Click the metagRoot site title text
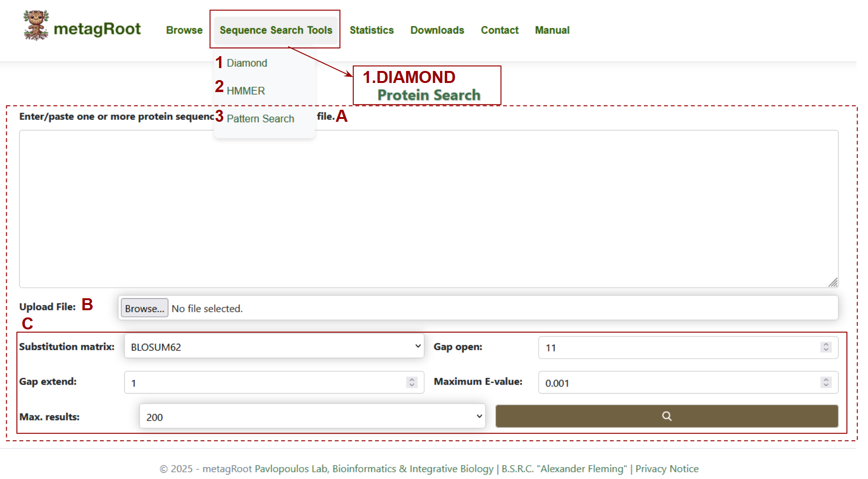Image resolution: width=868 pixels, height=479 pixels. tap(97, 29)
